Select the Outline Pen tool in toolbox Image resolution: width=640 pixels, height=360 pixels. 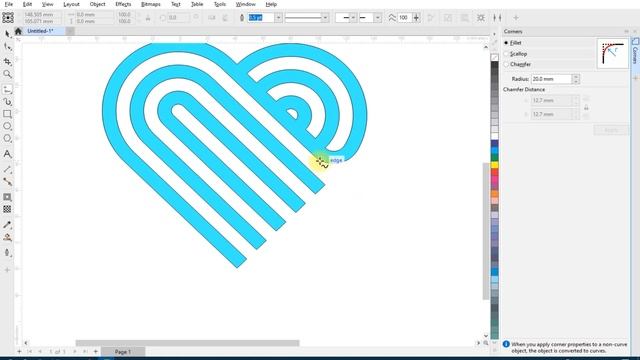point(7,253)
